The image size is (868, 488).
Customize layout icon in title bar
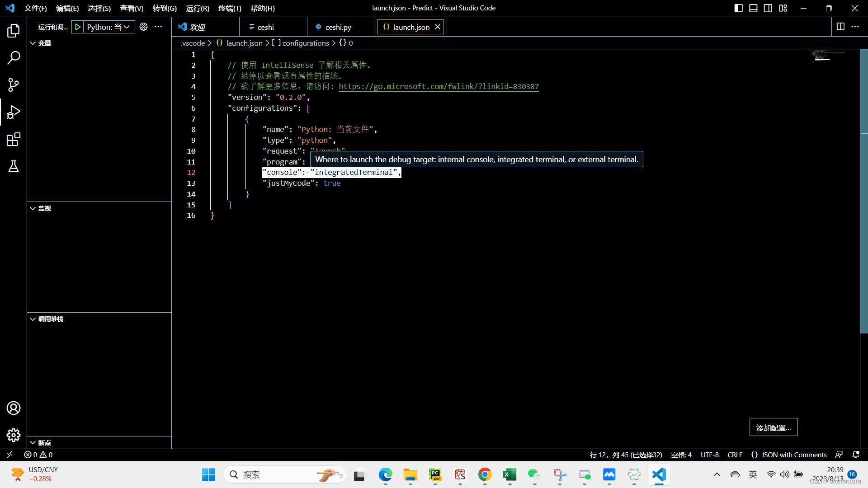pos(783,8)
